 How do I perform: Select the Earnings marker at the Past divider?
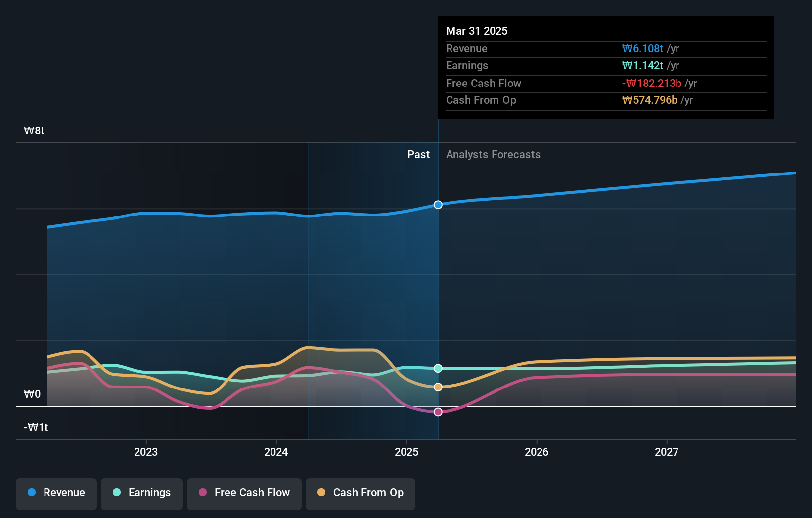pos(437,368)
